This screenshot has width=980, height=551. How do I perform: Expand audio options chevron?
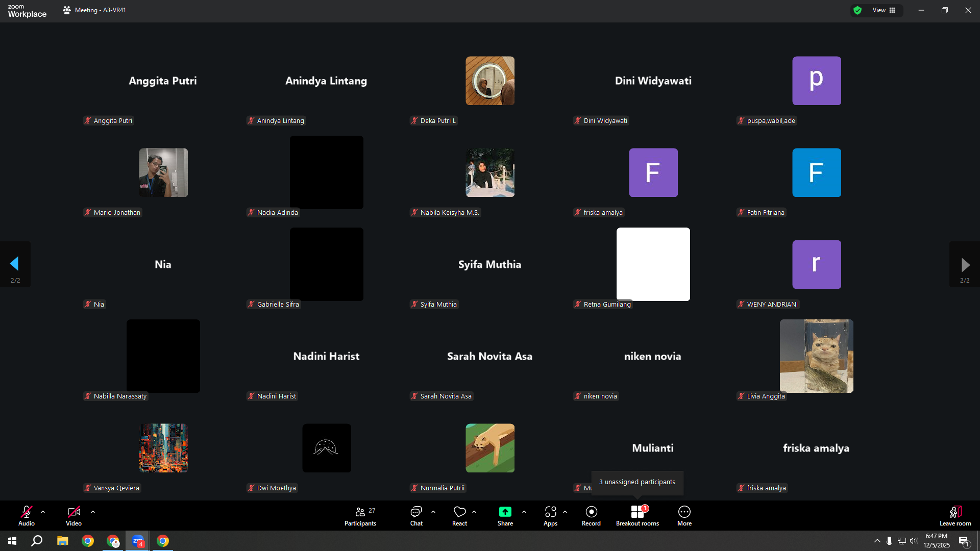click(x=43, y=512)
